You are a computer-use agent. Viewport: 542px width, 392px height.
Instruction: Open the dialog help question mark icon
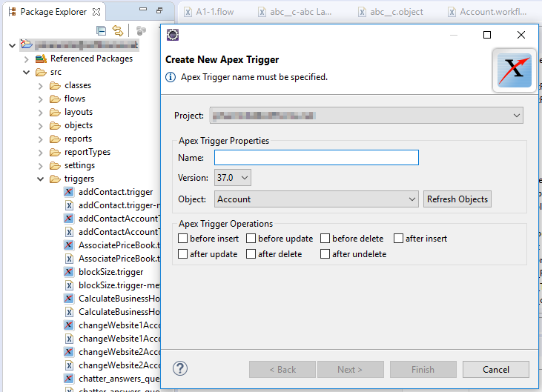click(180, 368)
